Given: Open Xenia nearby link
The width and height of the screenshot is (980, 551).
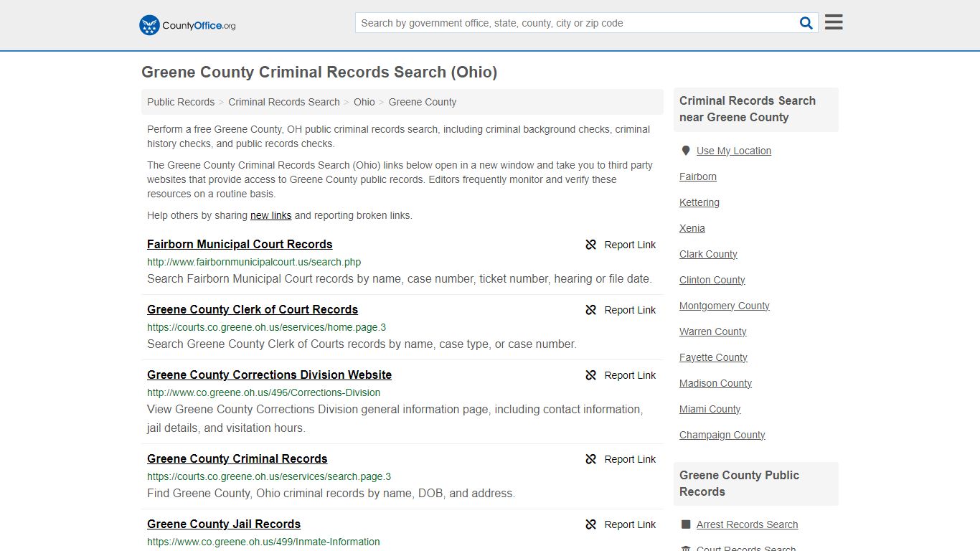Looking at the screenshot, I should point(692,228).
